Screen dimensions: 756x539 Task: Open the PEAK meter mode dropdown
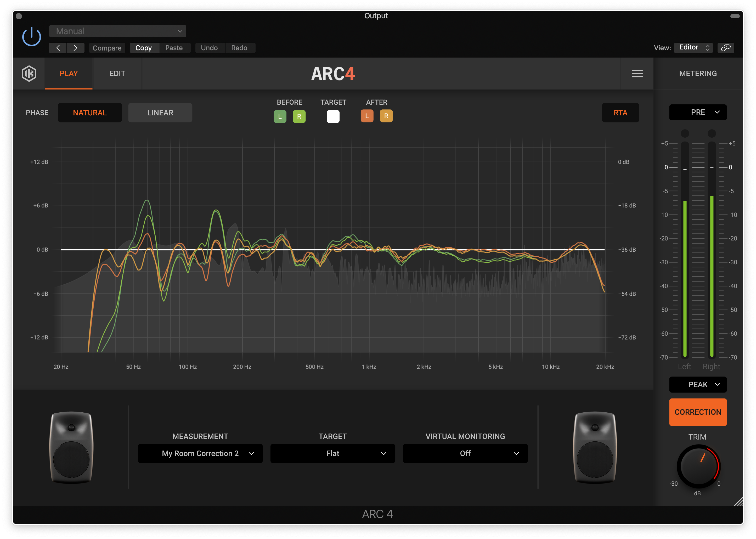point(698,385)
